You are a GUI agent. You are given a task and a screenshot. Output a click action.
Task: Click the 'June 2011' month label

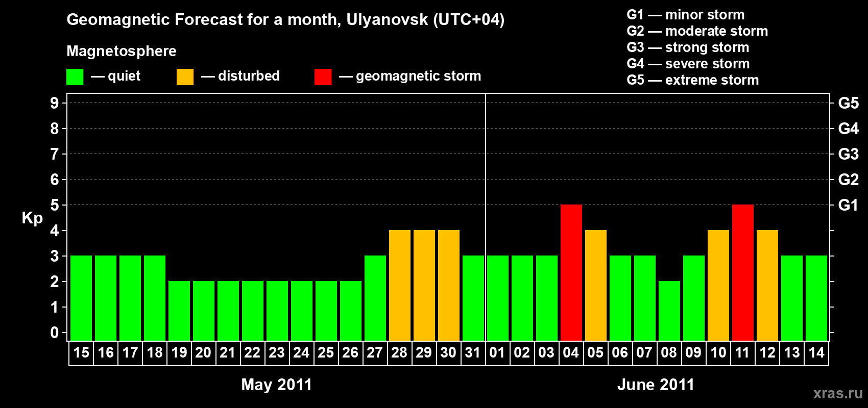click(656, 385)
